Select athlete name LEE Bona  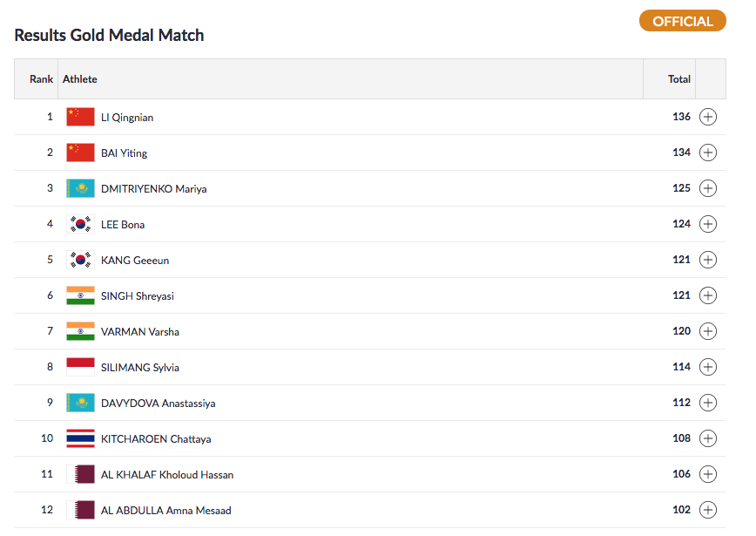[123, 225]
